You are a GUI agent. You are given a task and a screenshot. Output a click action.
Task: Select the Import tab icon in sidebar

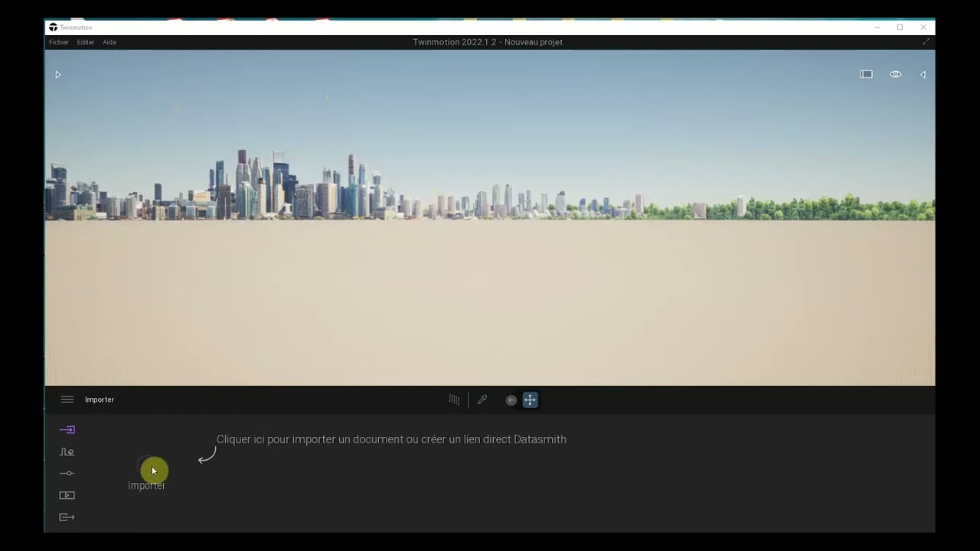point(67,429)
